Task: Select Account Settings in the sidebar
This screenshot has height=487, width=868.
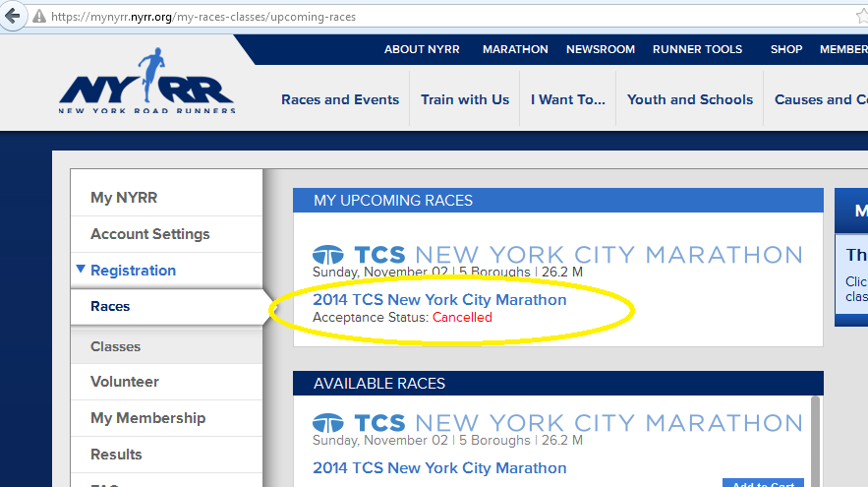Action: pyautogui.click(x=167, y=234)
